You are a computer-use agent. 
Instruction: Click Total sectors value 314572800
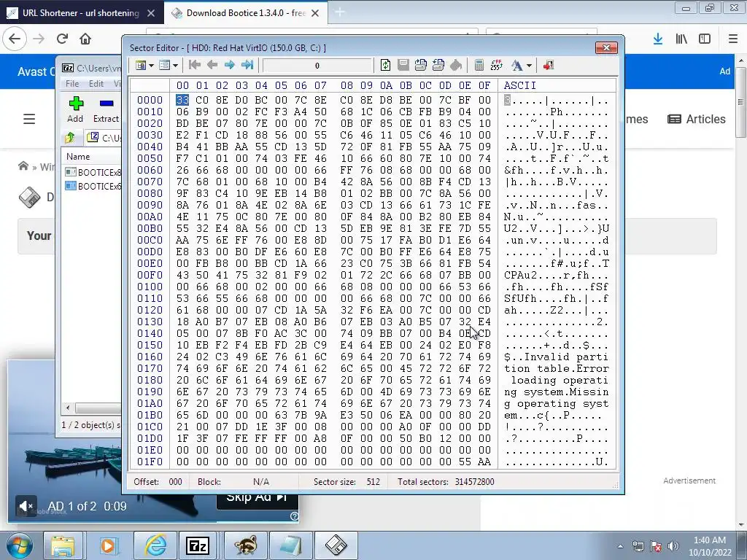(474, 482)
